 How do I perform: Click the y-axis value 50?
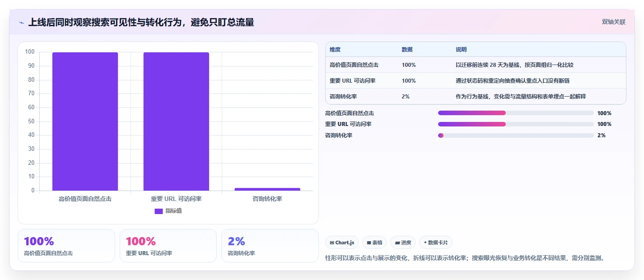click(x=31, y=121)
